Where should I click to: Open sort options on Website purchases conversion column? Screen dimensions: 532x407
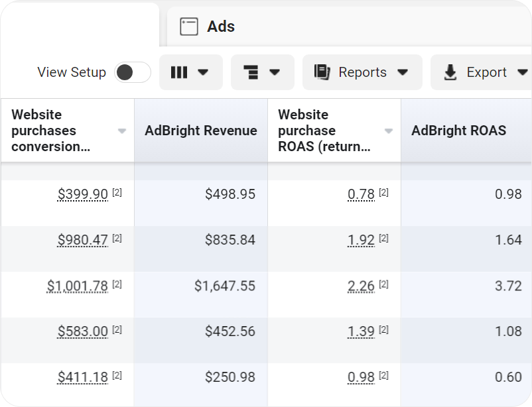(121, 131)
